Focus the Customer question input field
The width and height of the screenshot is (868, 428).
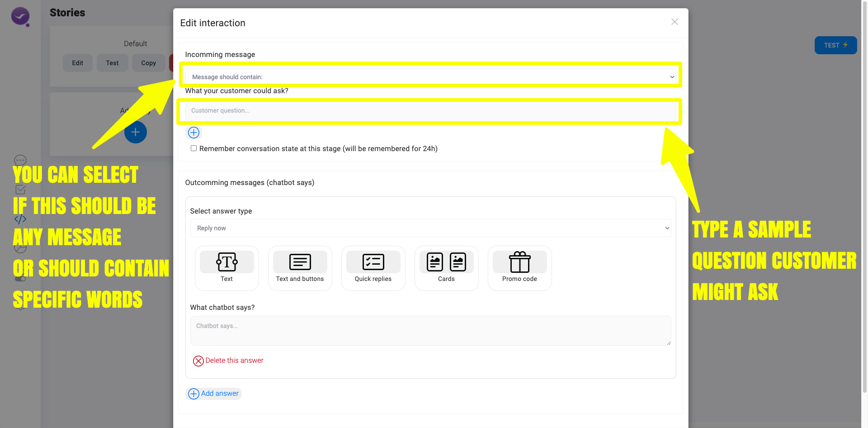(x=431, y=111)
